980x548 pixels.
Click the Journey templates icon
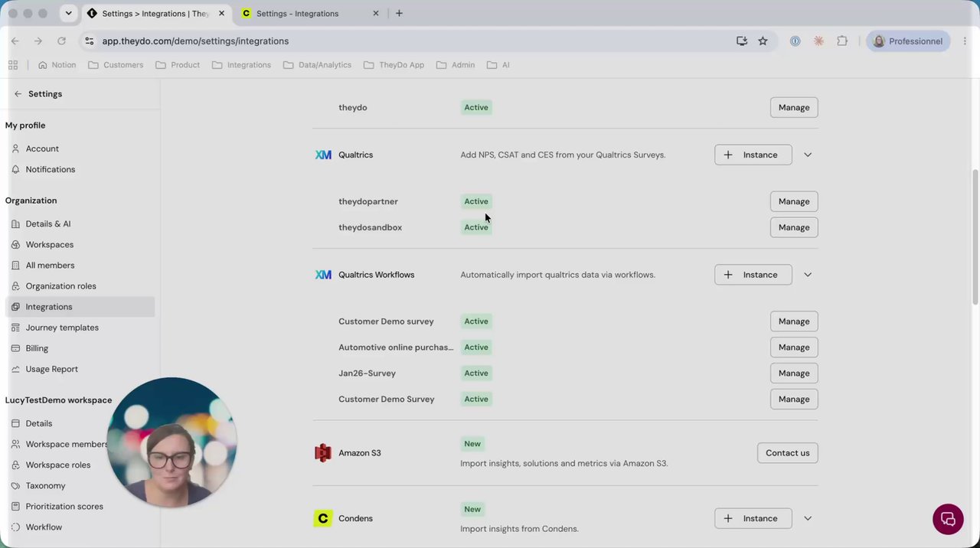15,327
